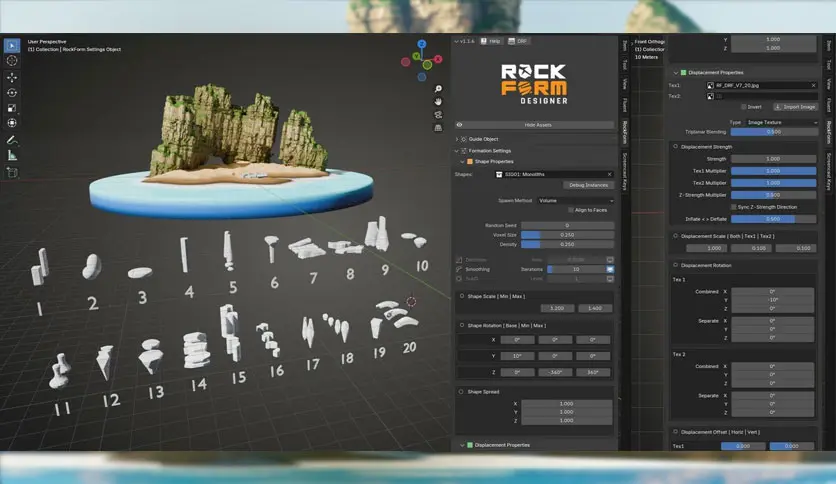The height and width of the screenshot is (484, 836).
Task: Open the View sidebar tab, left viewport
Action: click(x=625, y=84)
